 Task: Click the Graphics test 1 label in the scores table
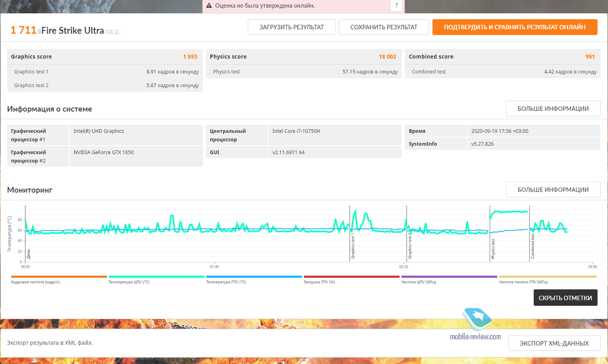click(x=31, y=72)
